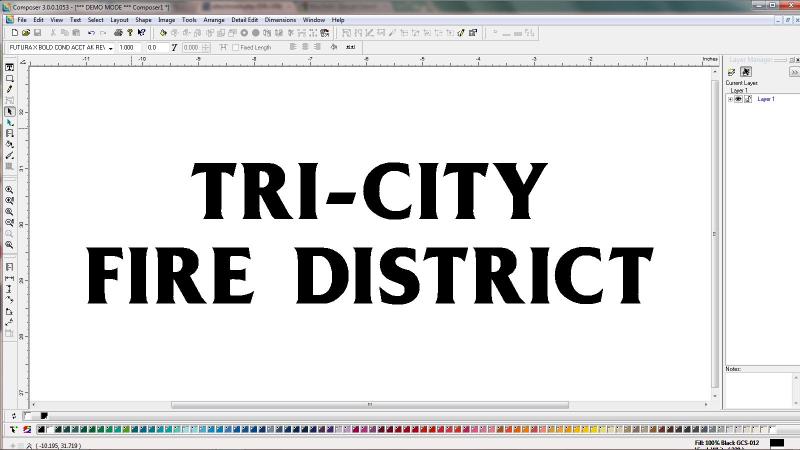Click the black color swatch in palette
The image size is (800, 450).
41,430
